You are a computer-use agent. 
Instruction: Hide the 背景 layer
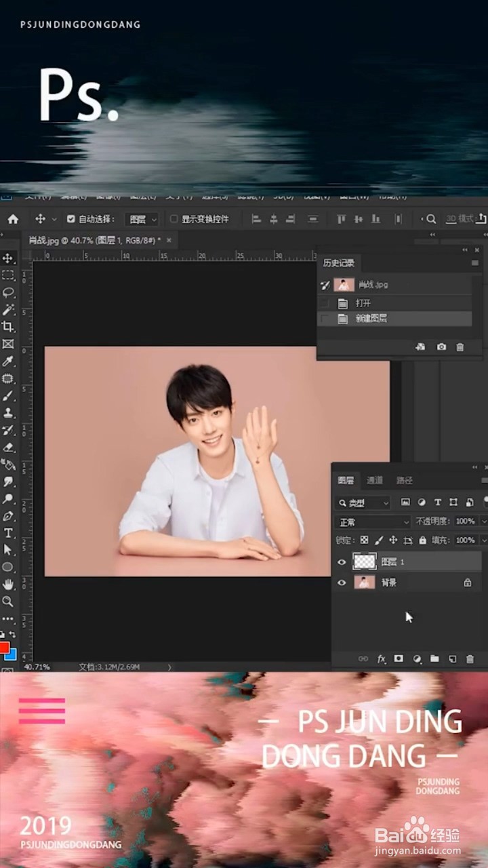(342, 583)
